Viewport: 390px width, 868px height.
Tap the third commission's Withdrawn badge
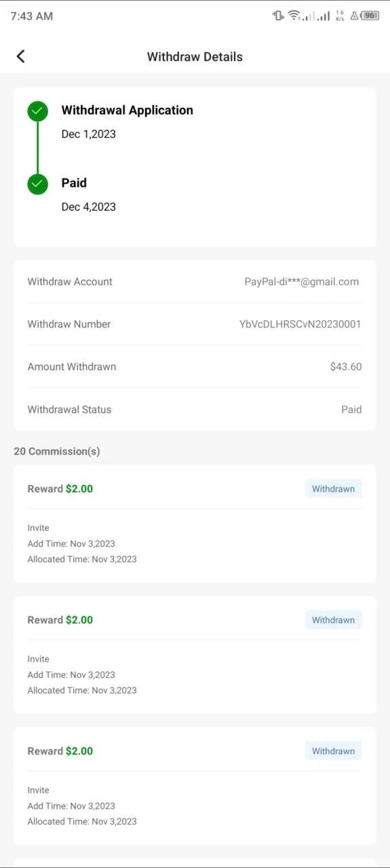pyautogui.click(x=333, y=751)
